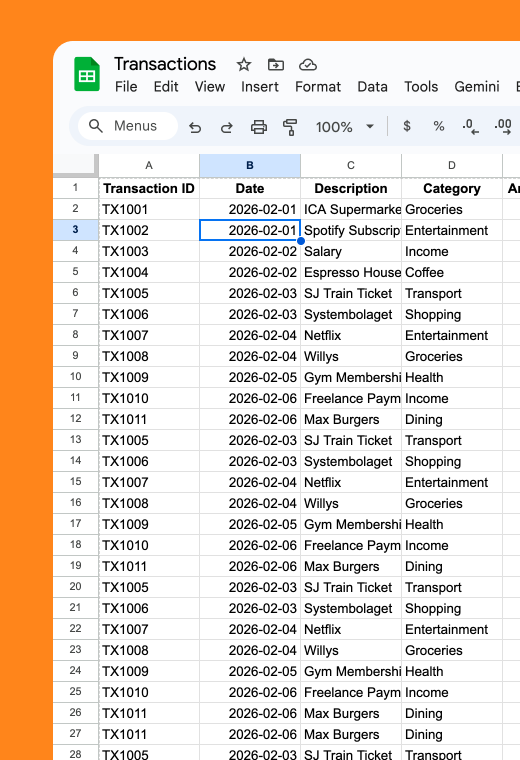Click the Date header cell
Viewport: 520px width, 760px height.
(250, 188)
